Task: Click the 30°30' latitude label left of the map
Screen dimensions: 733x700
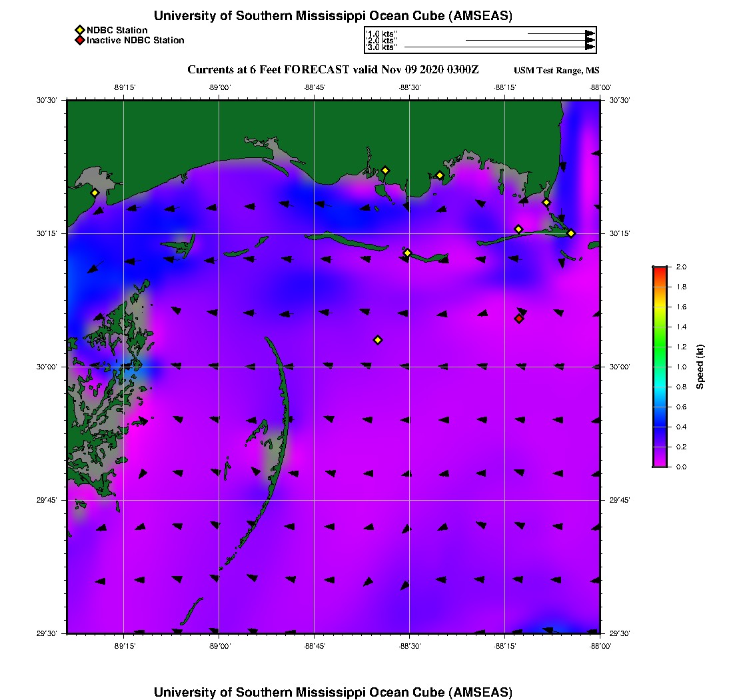Action: (46, 100)
